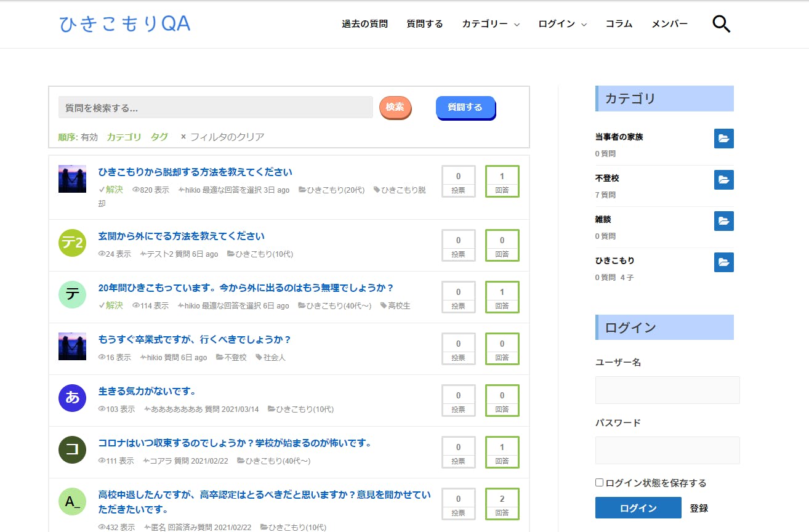Enable ログイン状態を保存する checkbox
This screenshot has width=809, height=532.
(x=600, y=483)
